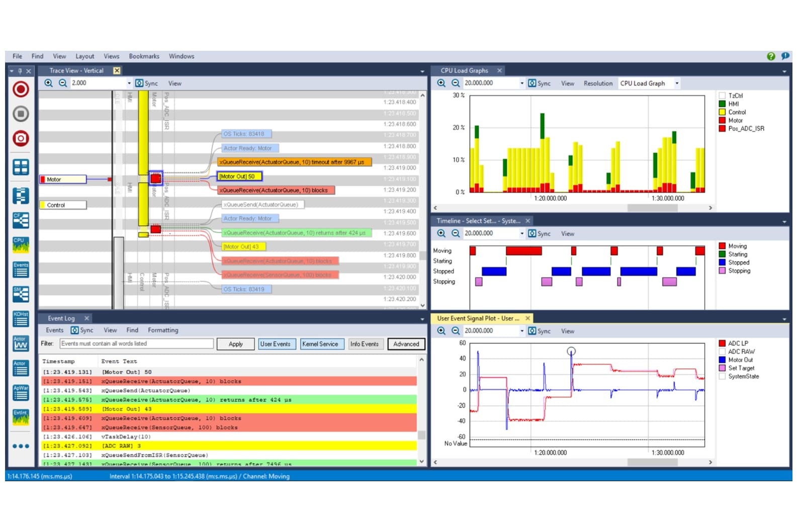This screenshot has height=532, width=798.
Task: Open the Bookmarks menu
Action: [x=144, y=56]
